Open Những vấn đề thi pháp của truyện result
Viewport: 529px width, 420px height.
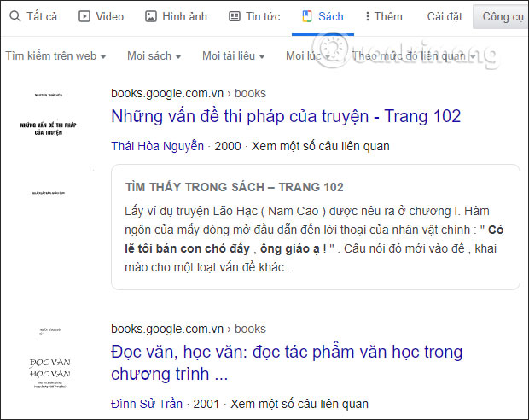[286, 116]
